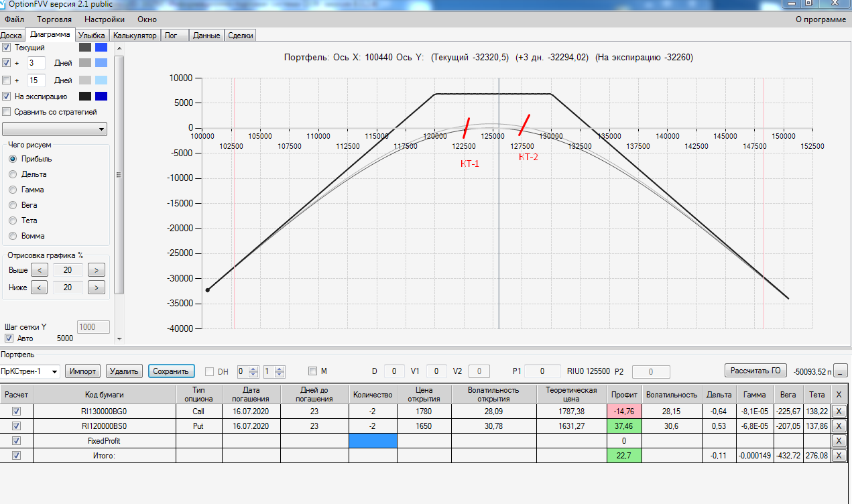This screenshot has height=504, width=852.
Task: Click the DH first spinner showing 0
Action: coord(247,371)
